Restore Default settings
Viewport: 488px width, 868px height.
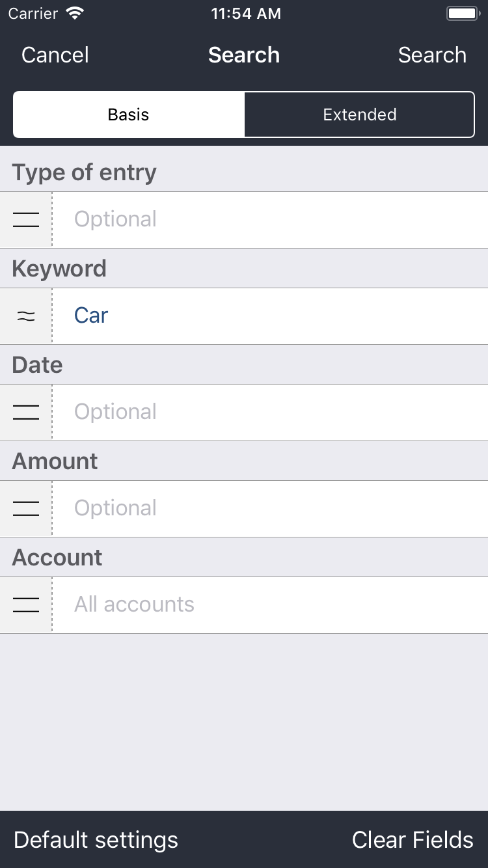(x=96, y=840)
